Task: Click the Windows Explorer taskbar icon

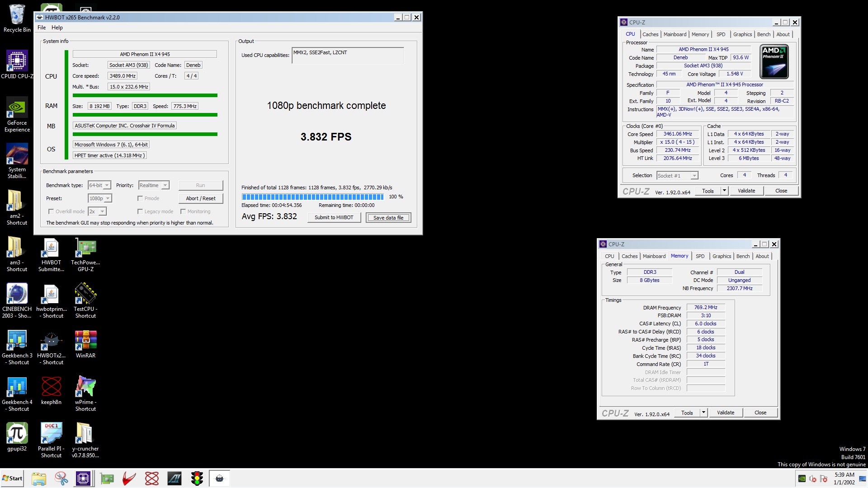Action: [x=39, y=479]
